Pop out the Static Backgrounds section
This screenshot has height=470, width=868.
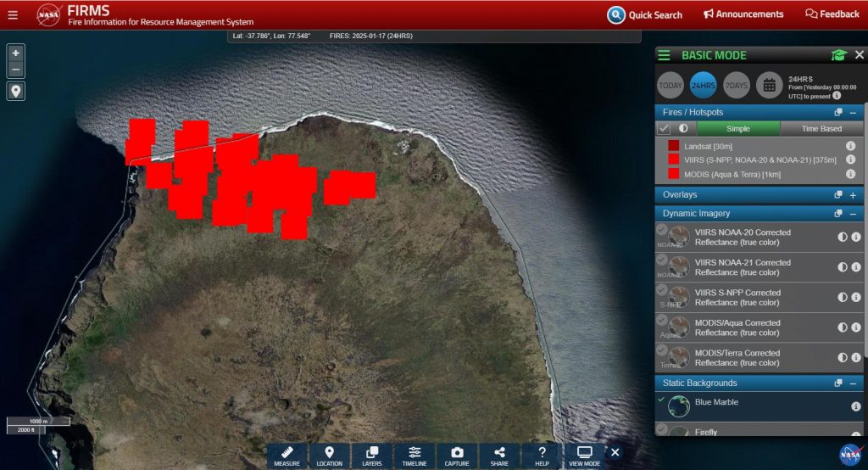838,383
